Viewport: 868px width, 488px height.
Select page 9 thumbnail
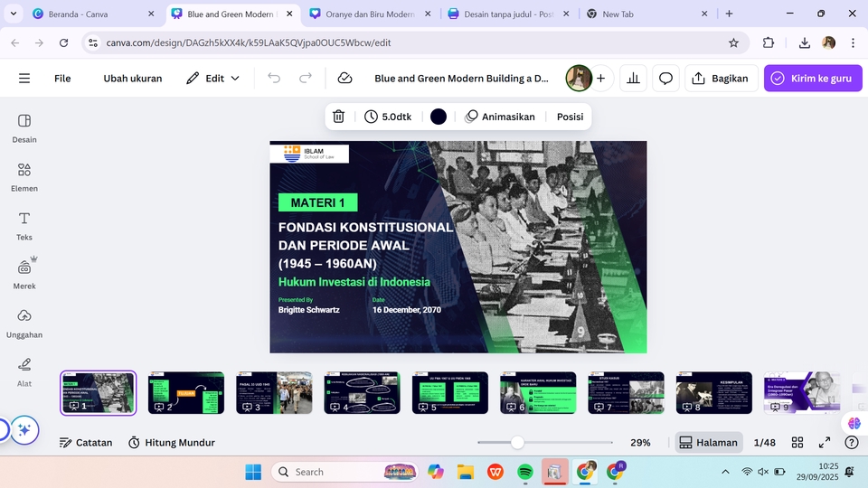point(802,393)
